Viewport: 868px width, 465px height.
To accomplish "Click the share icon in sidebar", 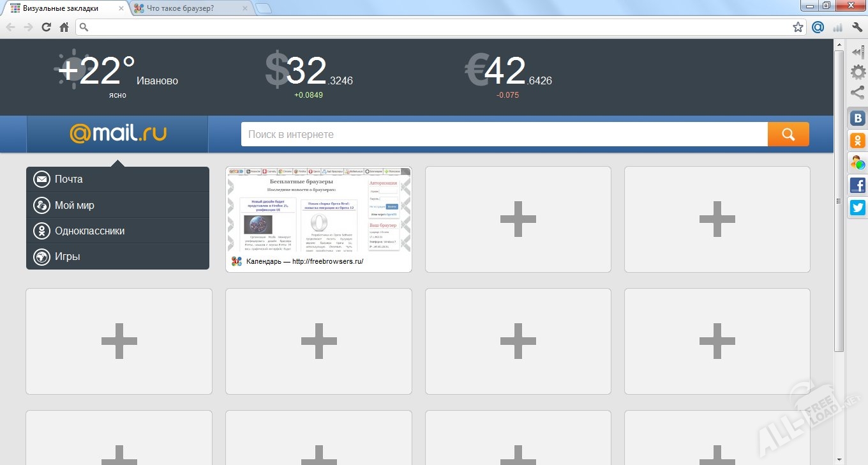I will pyautogui.click(x=858, y=93).
